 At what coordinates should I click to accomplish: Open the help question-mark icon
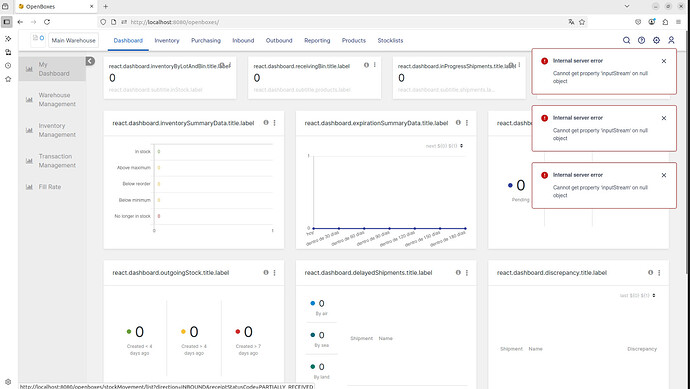[641, 40]
